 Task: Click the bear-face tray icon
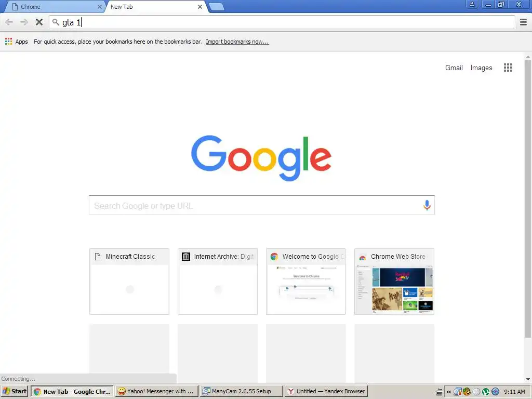tap(467, 392)
